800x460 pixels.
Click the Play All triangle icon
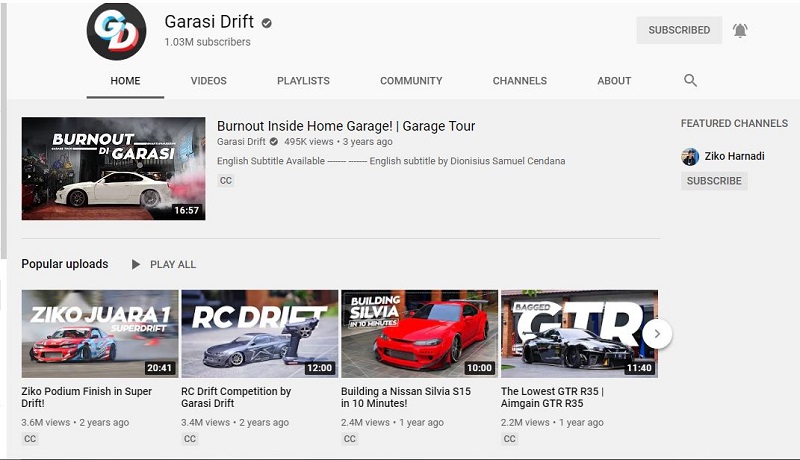point(136,264)
